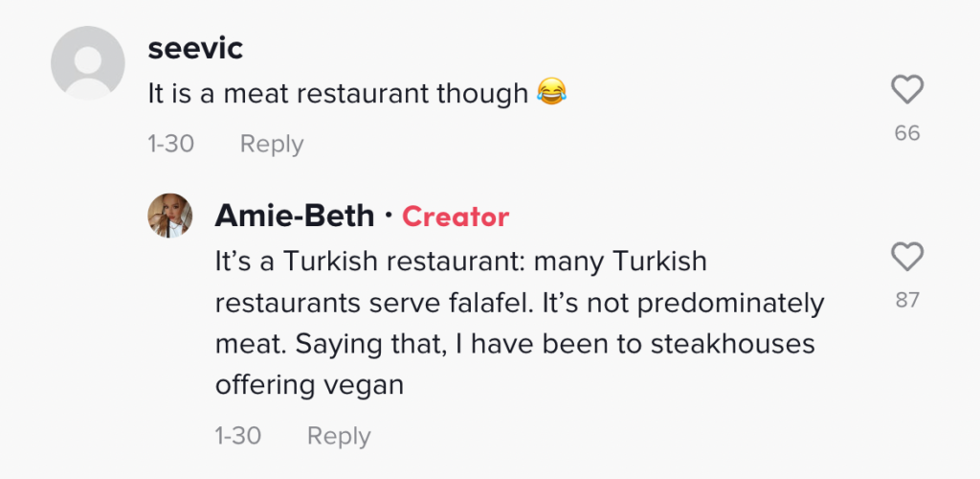
Task: Like seevic's comment with the heart icon
Action: click(906, 91)
